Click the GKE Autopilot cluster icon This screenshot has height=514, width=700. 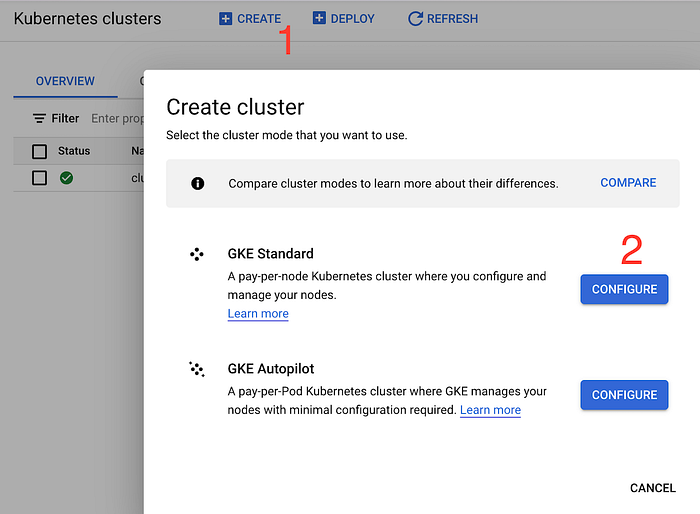pyautogui.click(x=197, y=369)
